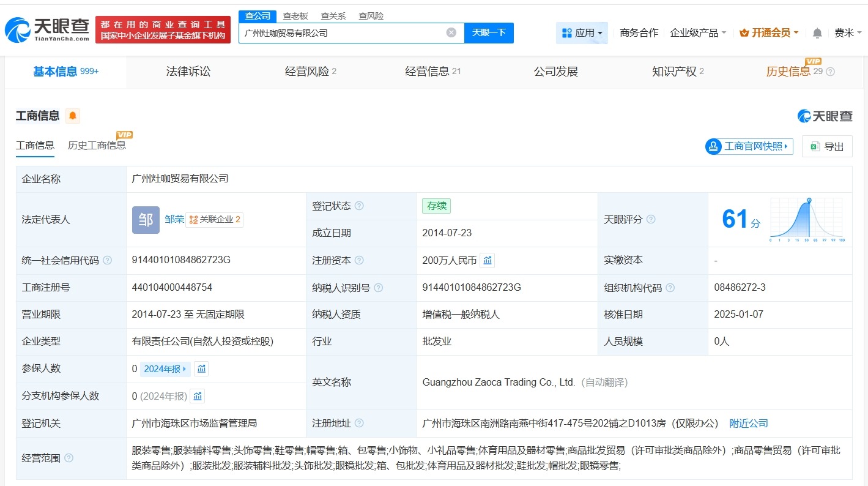The height and width of the screenshot is (486, 868).
Task: Open the 附近公司 link
Action: (748, 423)
